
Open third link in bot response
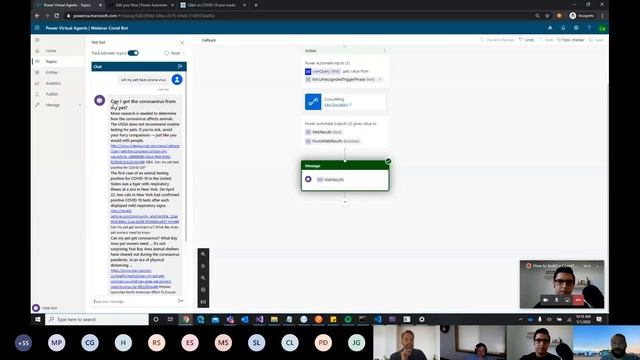click(141, 279)
